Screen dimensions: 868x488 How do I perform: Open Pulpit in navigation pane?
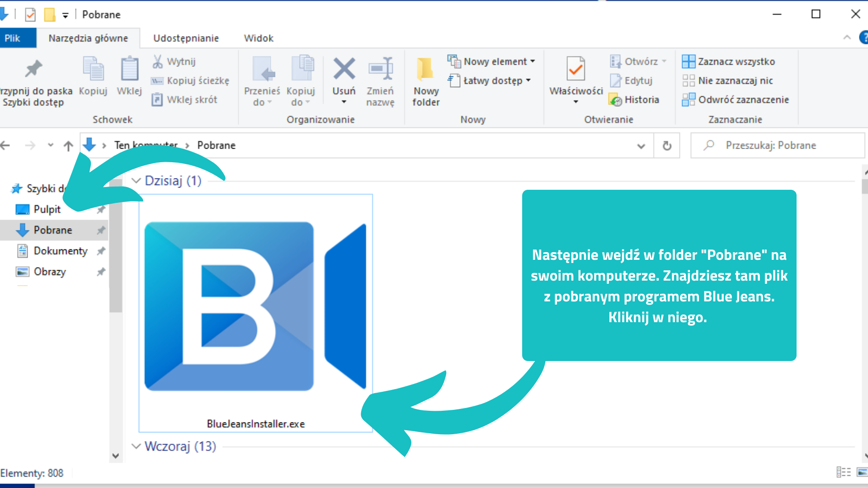[47, 209]
